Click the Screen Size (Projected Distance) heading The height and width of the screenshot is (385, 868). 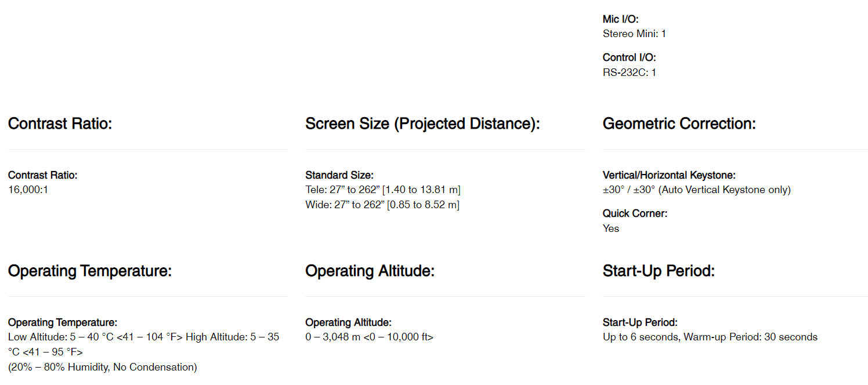coord(422,124)
